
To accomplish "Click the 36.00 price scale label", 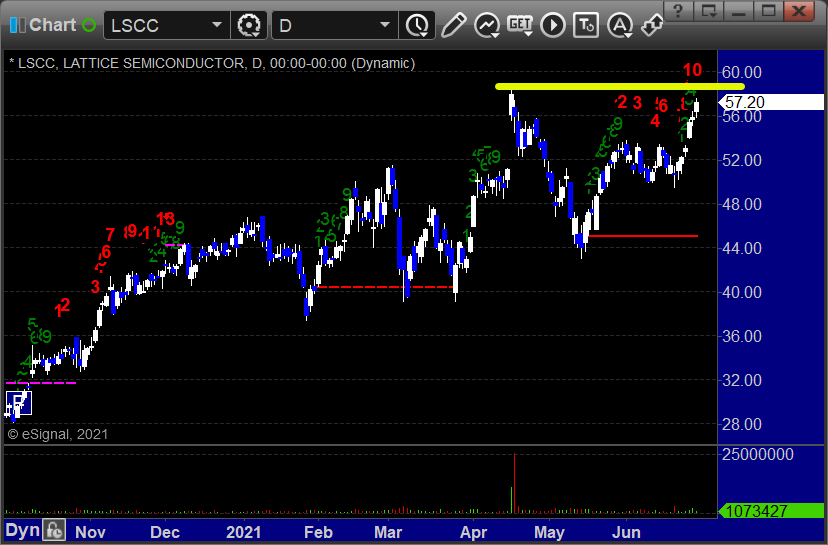I will (742, 336).
